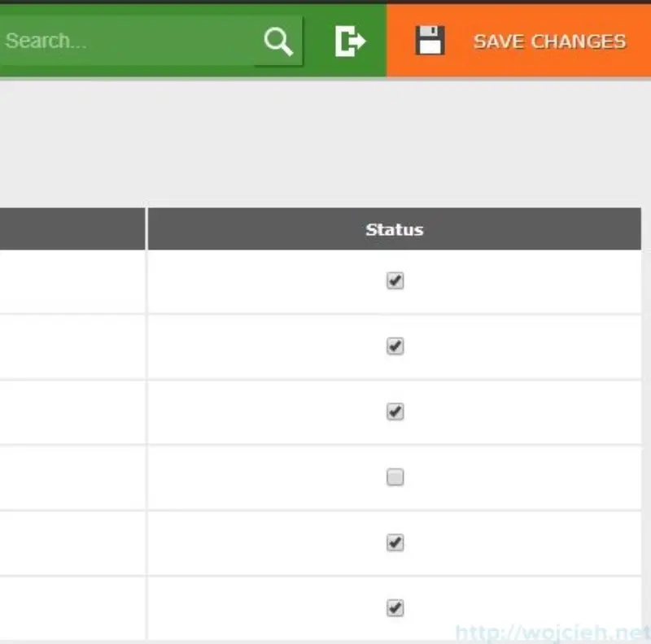The height and width of the screenshot is (644, 651).
Task: Select the second row's cell left of Status
Action: point(72,346)
